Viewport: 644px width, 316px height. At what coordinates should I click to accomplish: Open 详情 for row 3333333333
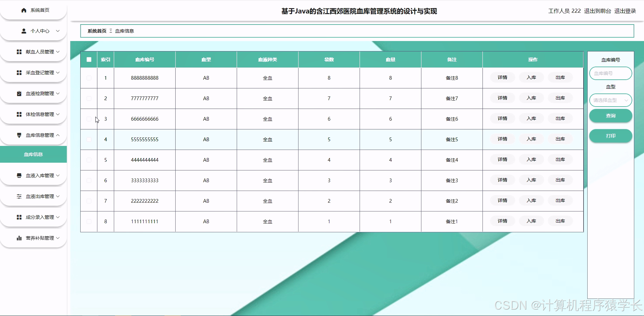502,180
